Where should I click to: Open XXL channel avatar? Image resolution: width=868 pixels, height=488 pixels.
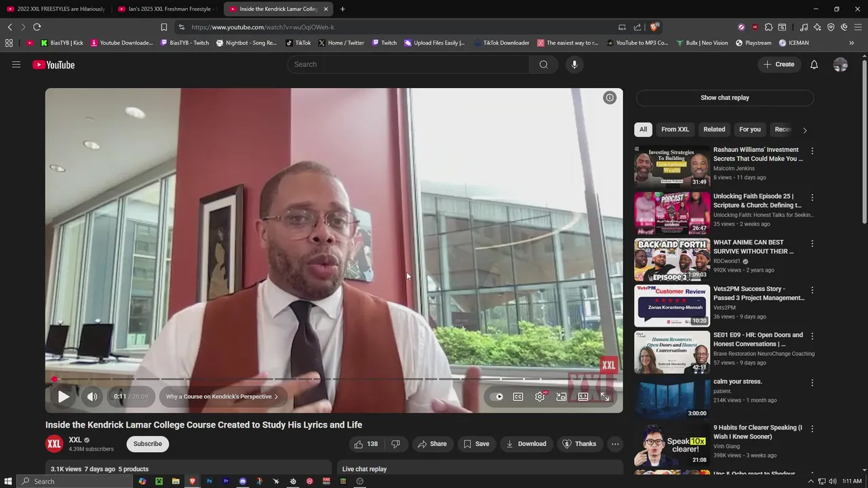(54, 444)
